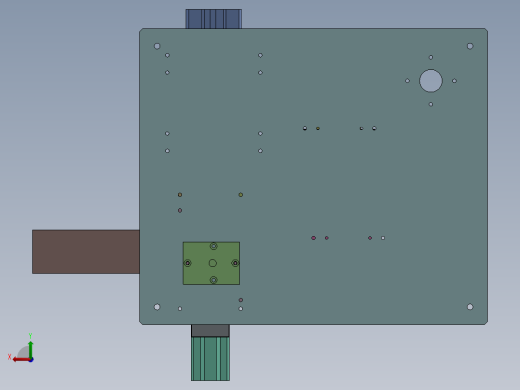Viewport: 520px width, 390px height.
Task: Select the bottom-right corner hole of the gray plate
Action: pyautogui.click(x=470, y=307)
